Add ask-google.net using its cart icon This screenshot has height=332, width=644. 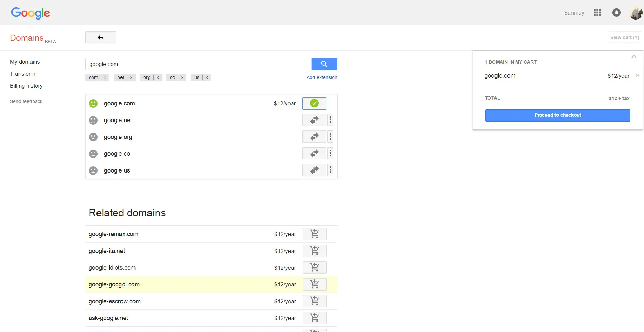[315, 318]
